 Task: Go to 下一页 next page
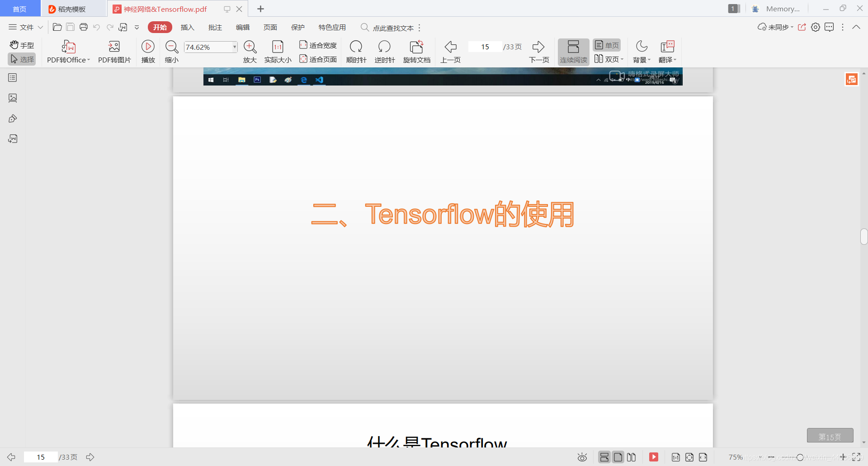(539, 52)
